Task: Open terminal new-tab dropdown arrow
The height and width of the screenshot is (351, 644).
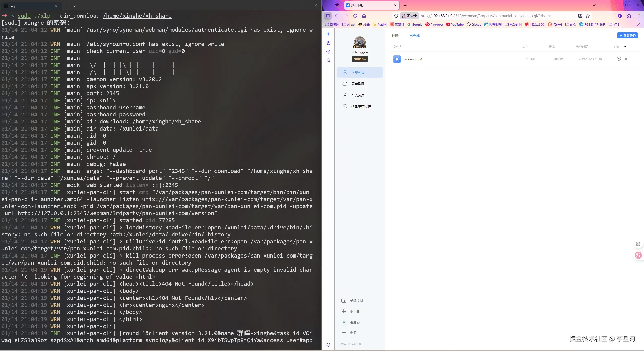Action: pos(75,6)
